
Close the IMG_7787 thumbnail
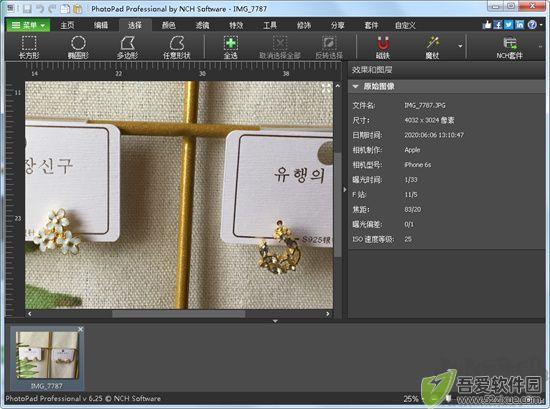coord(81,329)
